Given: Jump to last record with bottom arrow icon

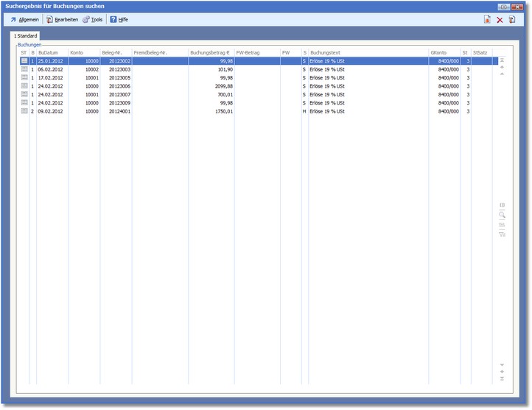Looking at the screenshot, I should tap(503, 379).
